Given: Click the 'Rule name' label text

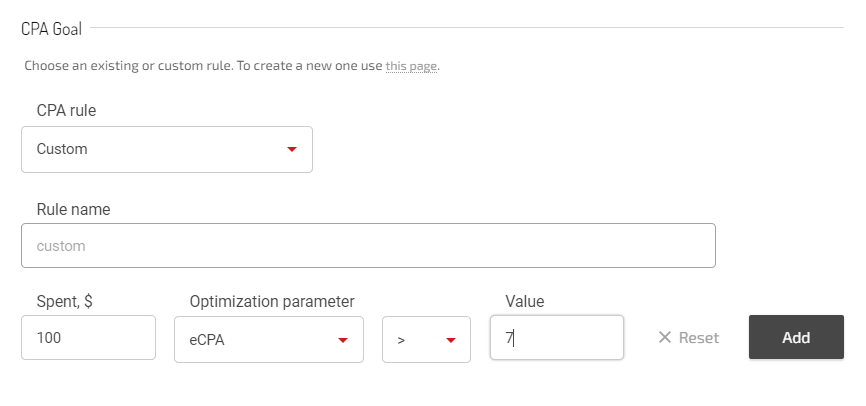Looking at the screenshot, I should point(73,209).
